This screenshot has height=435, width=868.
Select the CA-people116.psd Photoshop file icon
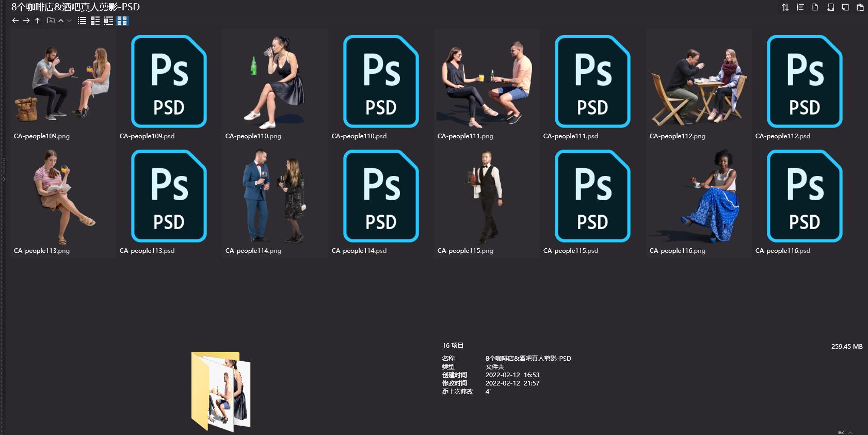[x=805, y=196]
